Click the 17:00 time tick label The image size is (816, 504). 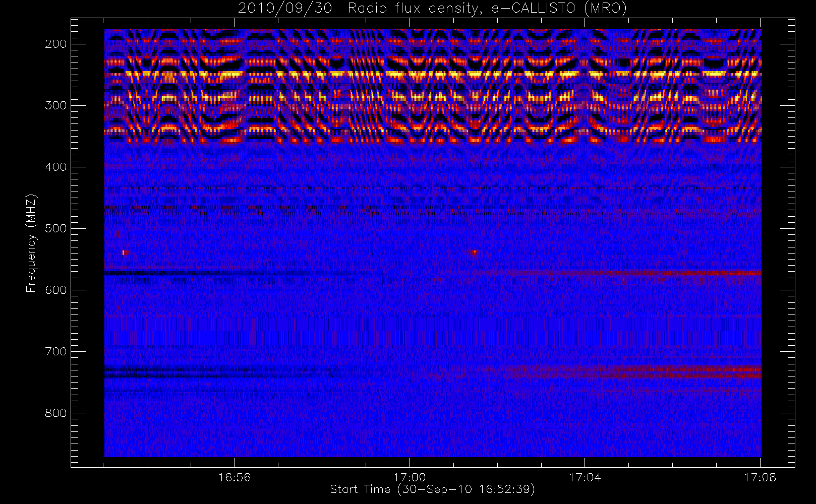click(410, 477)
